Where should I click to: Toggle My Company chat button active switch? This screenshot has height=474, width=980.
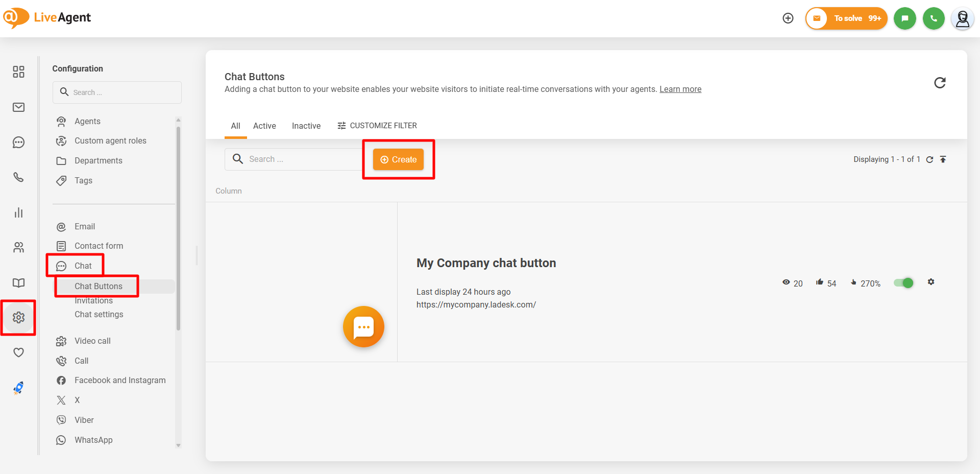point(903,283)
